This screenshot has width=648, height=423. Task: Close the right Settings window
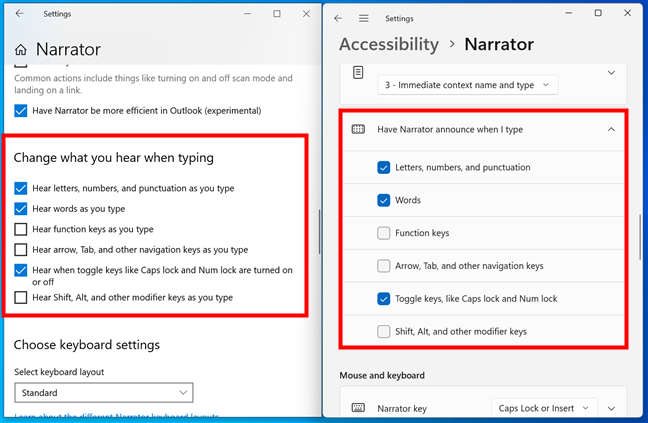tap(627, 13)
